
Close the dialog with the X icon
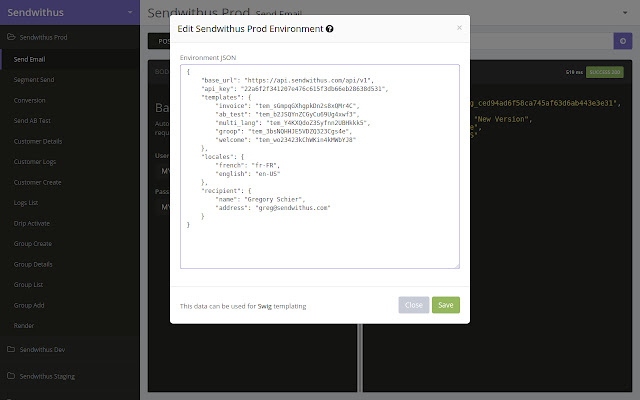[x=459, y=28]
